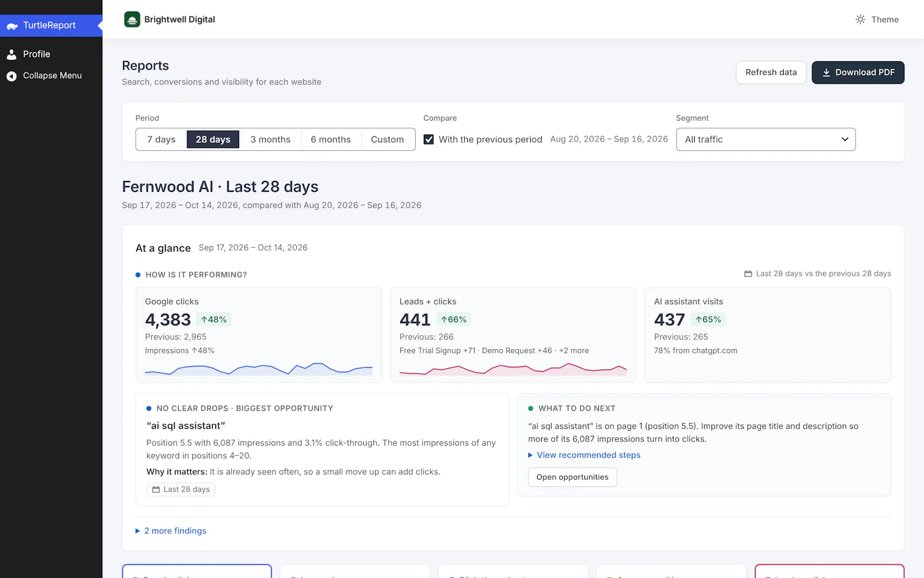The image size is (924, 578).
Task: Open the Profile person icon
Action: [12, 54]
